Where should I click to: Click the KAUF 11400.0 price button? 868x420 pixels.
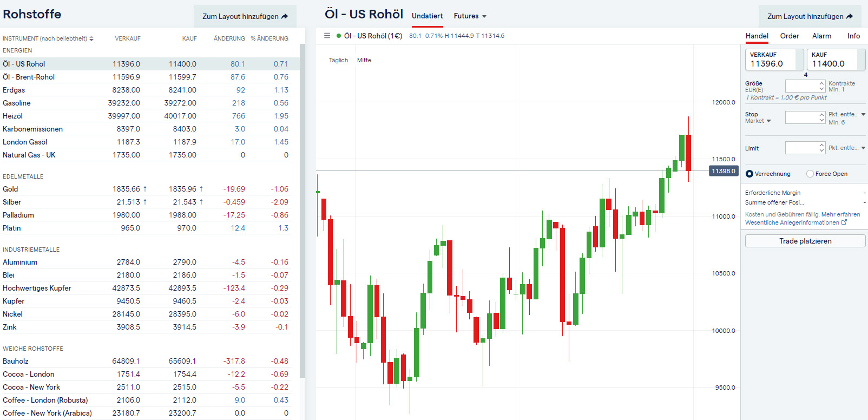click(836, 60)
